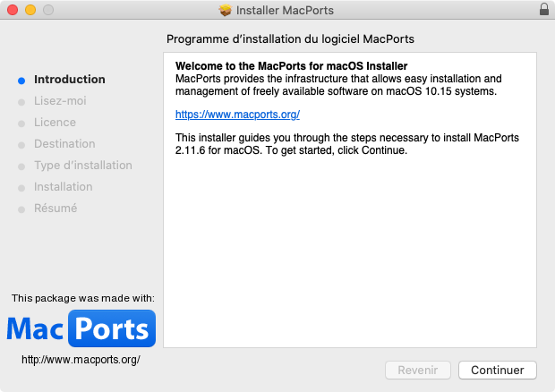This screenshot has width=555, height=392.
Task: Minimize the installer with the yellow button
Action: click(x=30, y=10)
